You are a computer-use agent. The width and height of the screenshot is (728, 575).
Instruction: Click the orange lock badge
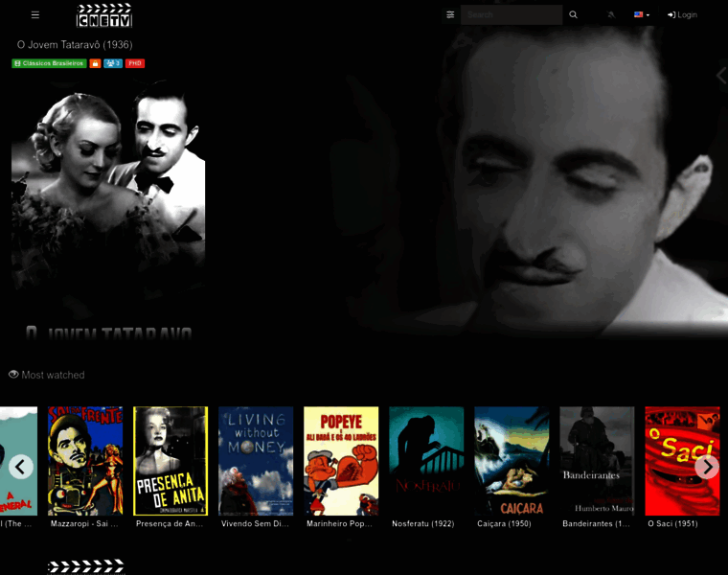click(x=95, y=63)
